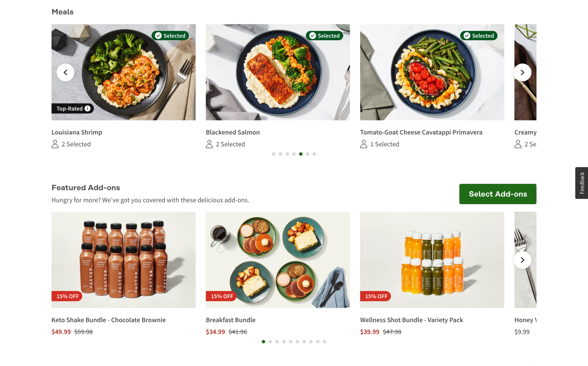The image size is (588, 366).
Task: Click the person icon under Blackened Salmon
Action: click(x=209, y=144)
